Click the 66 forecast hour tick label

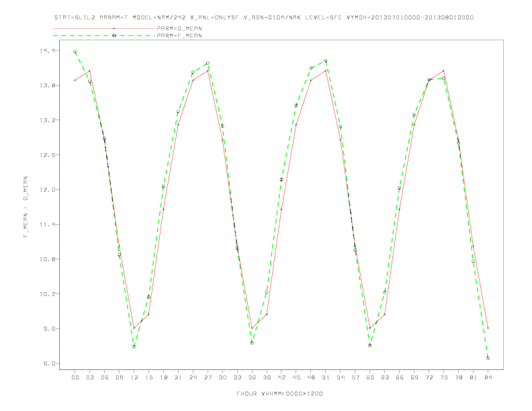(x=400, y=377)
